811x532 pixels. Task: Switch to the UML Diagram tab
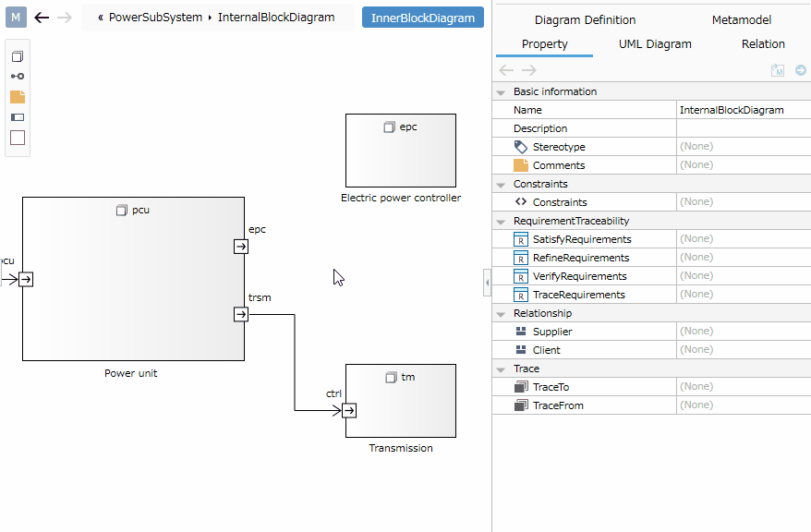point(655,44)
